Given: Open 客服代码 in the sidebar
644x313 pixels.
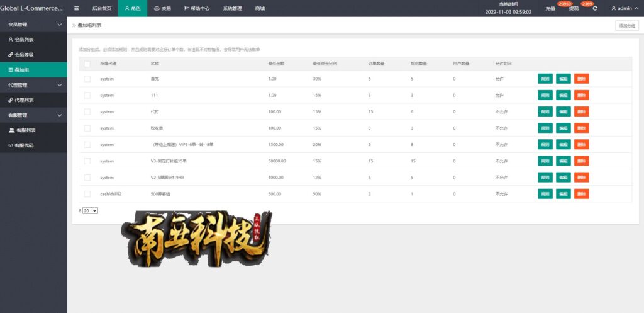Looking at the screenshot, I should [x=33, y=145].
